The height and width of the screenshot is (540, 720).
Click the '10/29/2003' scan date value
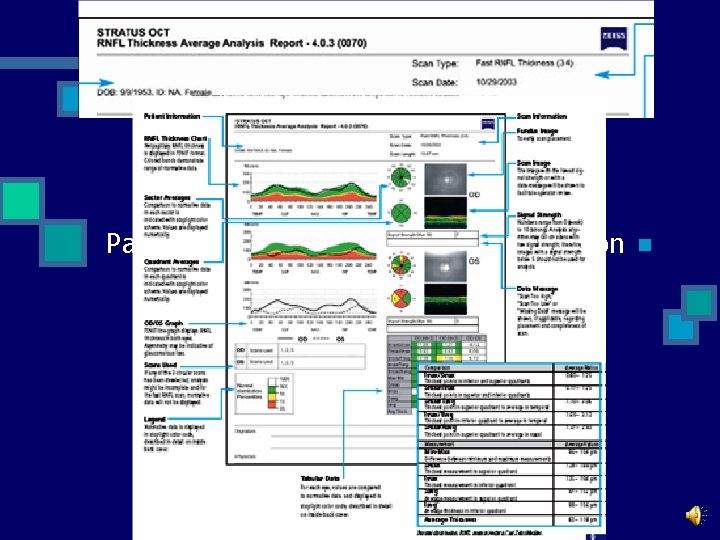[x=496, y=82]
